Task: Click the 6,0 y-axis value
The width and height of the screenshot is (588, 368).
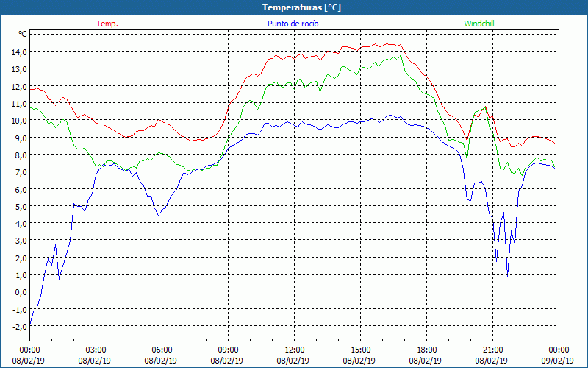Action: pyautogui.click(x=21, y=189)
